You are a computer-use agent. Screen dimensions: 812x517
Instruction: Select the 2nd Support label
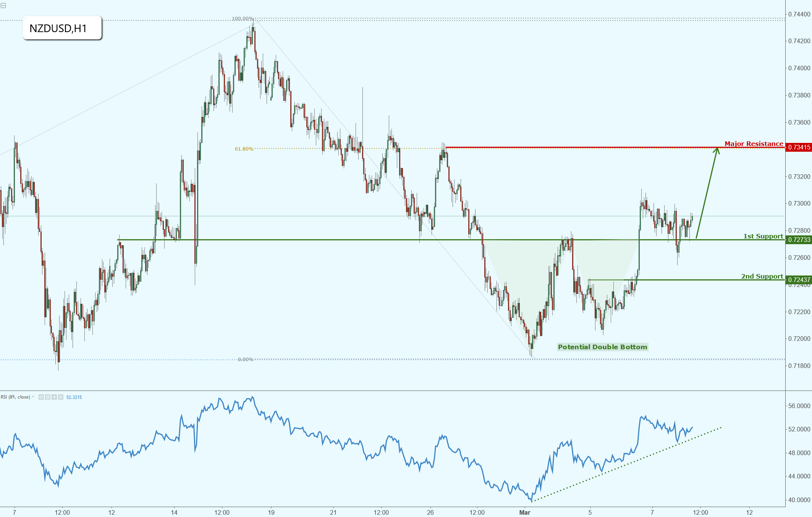click(x=762, y=276)
